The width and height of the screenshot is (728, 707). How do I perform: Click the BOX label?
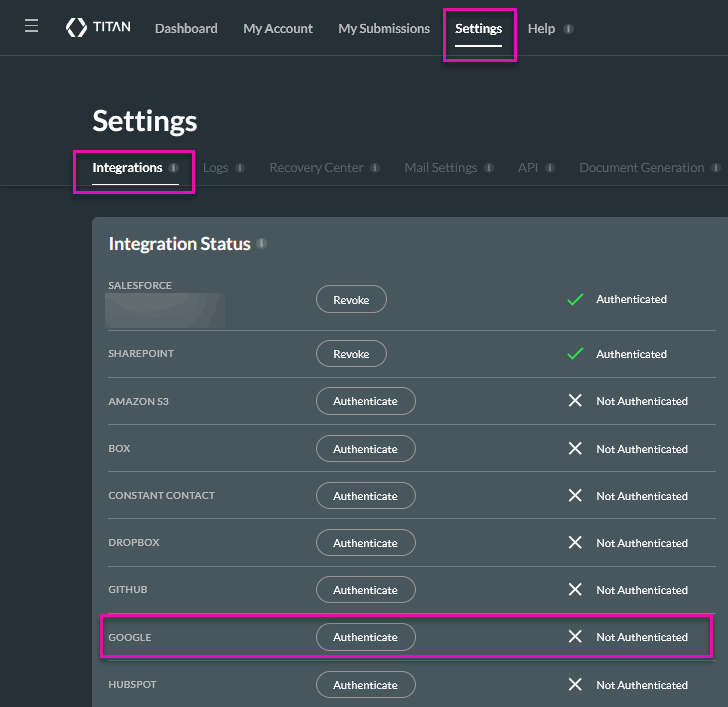click(x=119, y=448)
